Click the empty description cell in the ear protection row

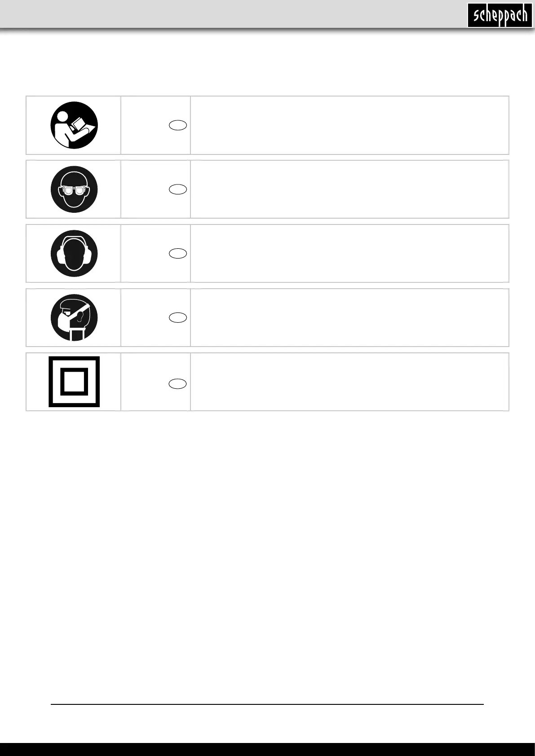(x=349, y=254)
